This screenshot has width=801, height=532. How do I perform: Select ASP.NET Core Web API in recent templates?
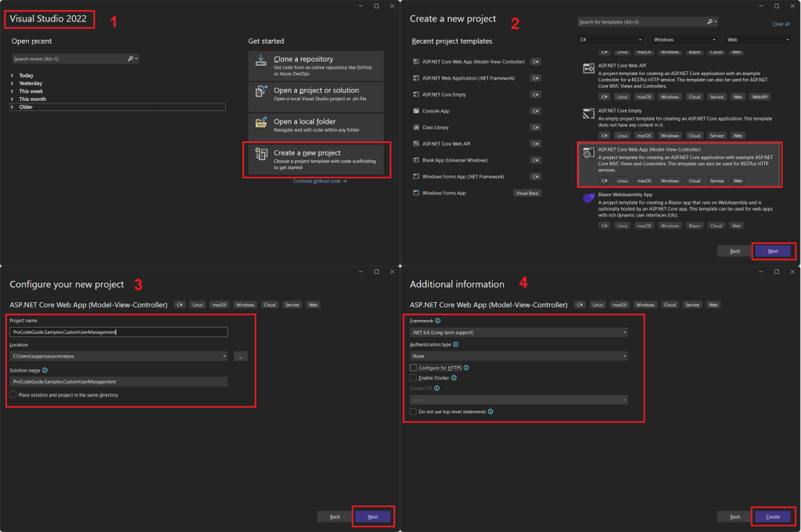[x=476, y=144]
